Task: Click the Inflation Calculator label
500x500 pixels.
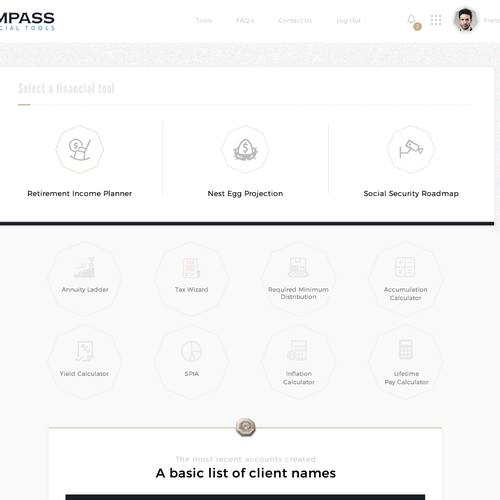Action: point(299,378)
